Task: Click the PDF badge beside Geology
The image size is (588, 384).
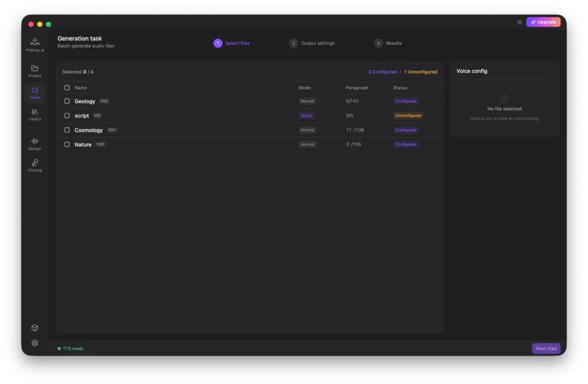Action: 105,101
